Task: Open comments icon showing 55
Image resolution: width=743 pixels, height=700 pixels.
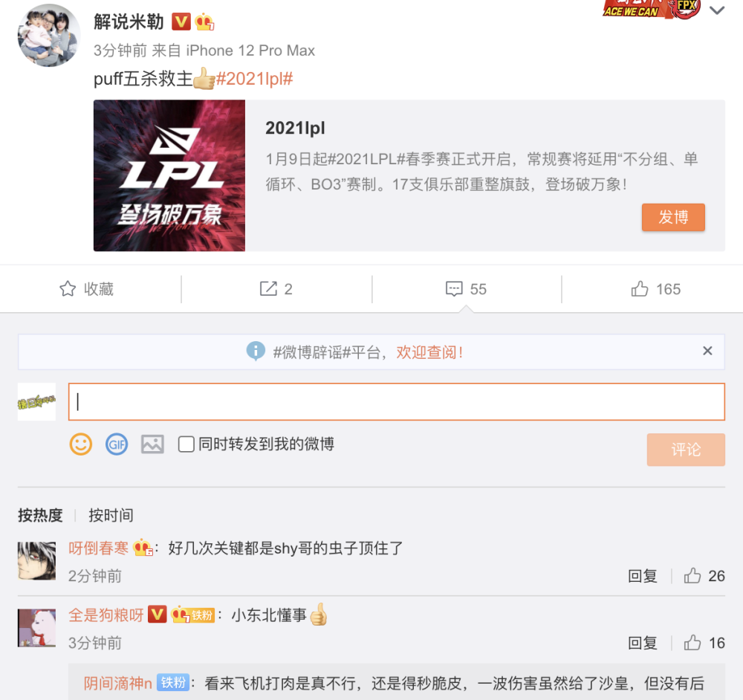Action: pyautogui.click(x=466, y=289)
